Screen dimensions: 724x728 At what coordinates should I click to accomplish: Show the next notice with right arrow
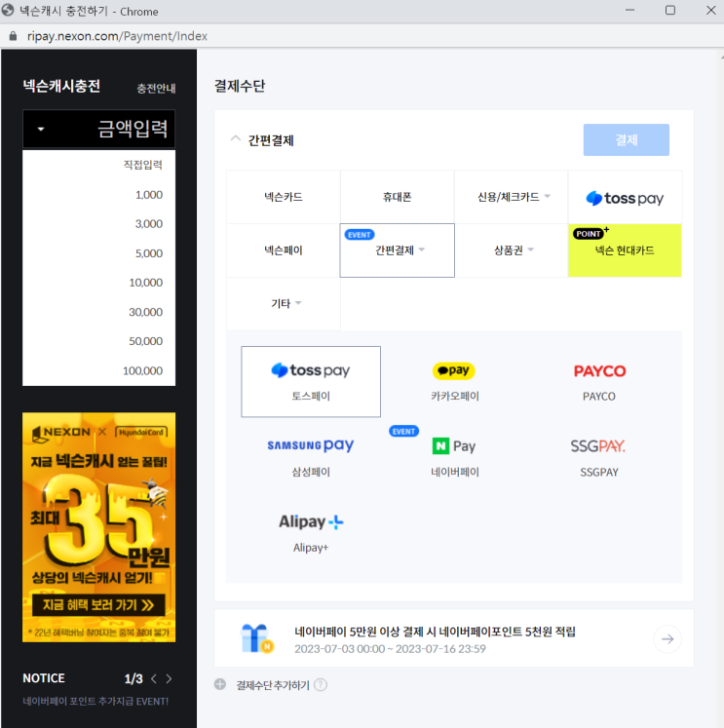tap(169, 679)
